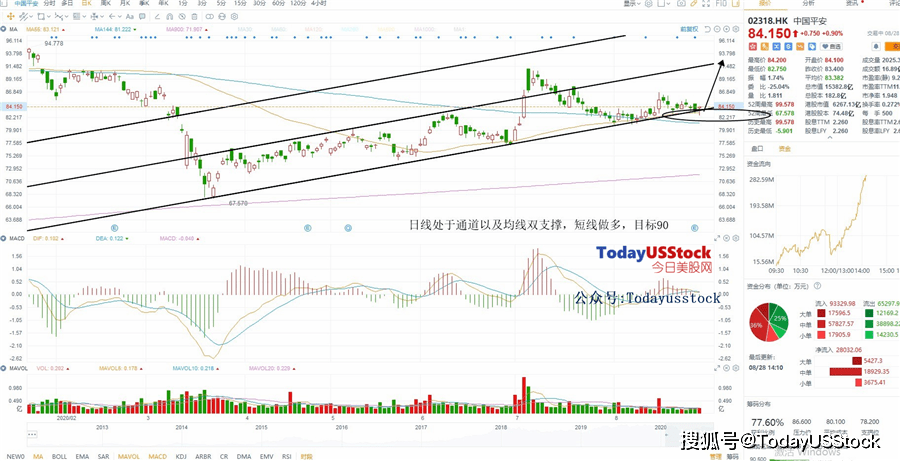Toggle SAR indicator at the bottom bar
900x461 pixels.
pyautogui.click(x=104, y=456)
